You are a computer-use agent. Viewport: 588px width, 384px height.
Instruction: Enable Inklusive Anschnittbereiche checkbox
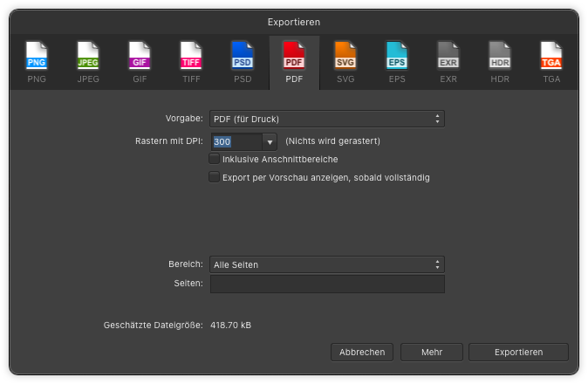214,159
